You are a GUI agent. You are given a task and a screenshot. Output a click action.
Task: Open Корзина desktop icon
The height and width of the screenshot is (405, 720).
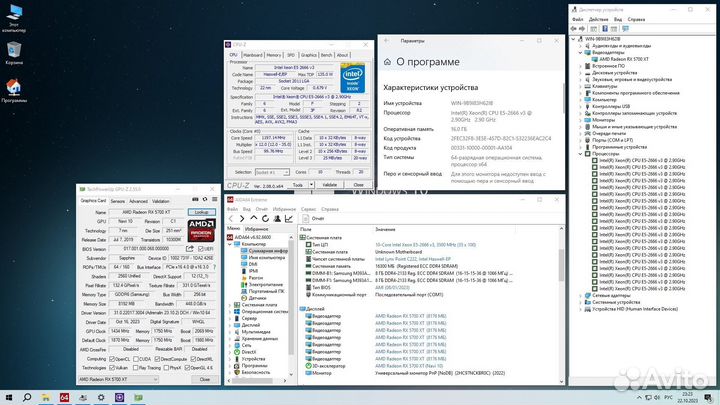(14, 53)
